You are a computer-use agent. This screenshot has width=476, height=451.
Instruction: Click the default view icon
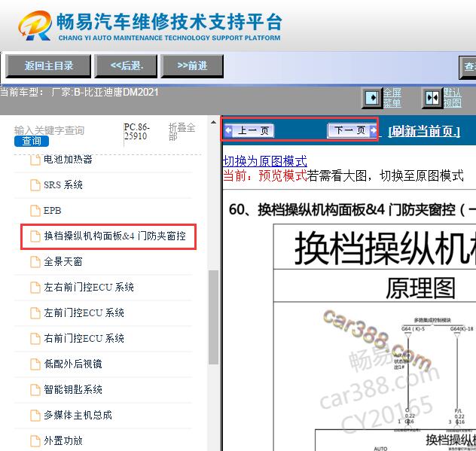click(432, 98)
